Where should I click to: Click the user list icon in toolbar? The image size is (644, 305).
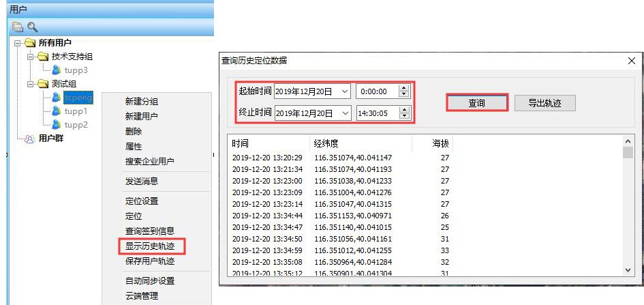[18, 27]
